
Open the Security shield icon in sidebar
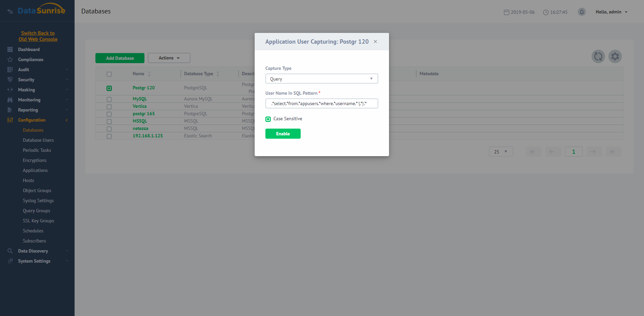click(10, 80)
